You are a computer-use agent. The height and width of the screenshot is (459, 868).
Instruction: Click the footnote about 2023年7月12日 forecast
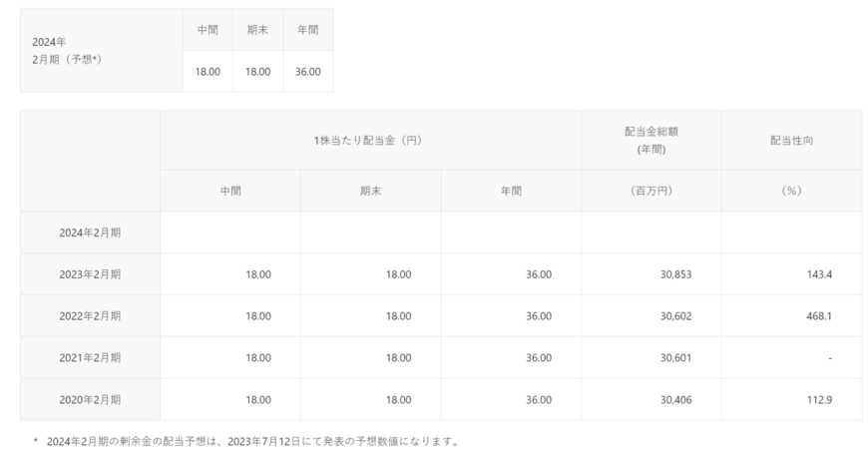251,440
